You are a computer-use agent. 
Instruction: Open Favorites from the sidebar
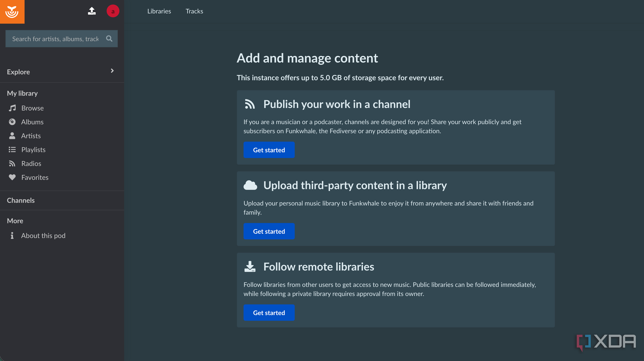tap(35, 177)
